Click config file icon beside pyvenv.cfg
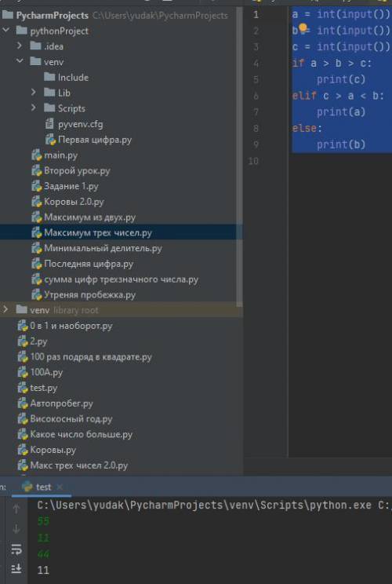This screenshot has width=392, height=584. (49, 124)
